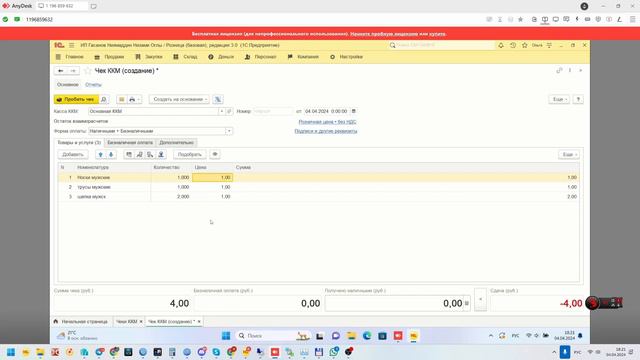This screenshot has height=360, width=640.
Task: Open the Продажи menu section
Action: pos(109,57)
